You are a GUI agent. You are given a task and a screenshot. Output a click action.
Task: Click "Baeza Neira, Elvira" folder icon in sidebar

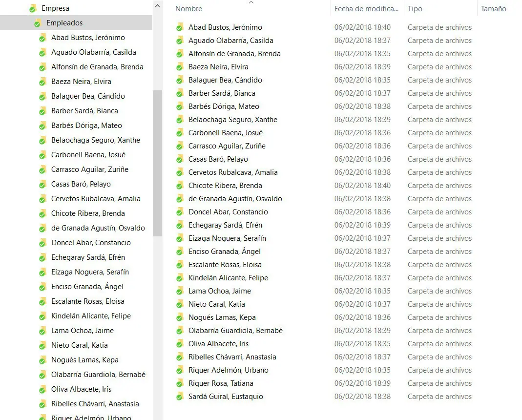tap(42, 81)
